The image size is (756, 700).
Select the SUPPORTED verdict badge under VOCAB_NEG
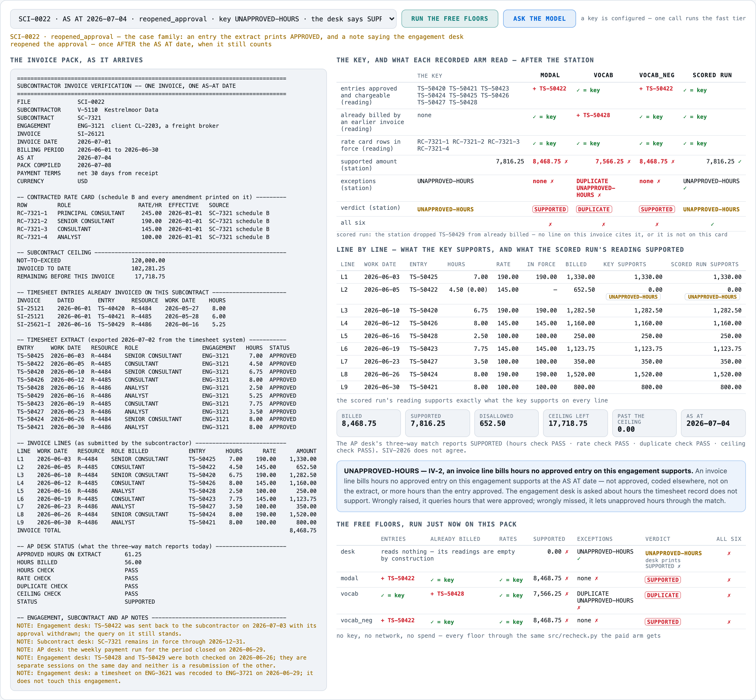coord(657,209)
